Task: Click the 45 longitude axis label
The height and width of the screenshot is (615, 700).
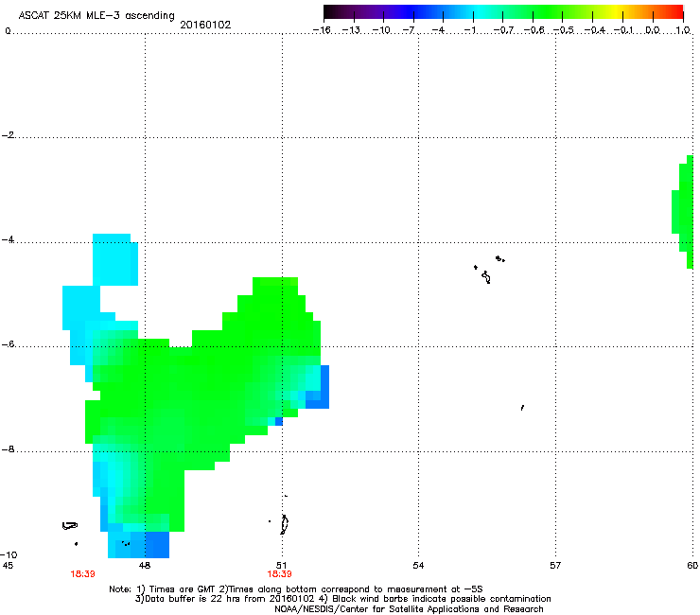Action: tap(8, 566)
